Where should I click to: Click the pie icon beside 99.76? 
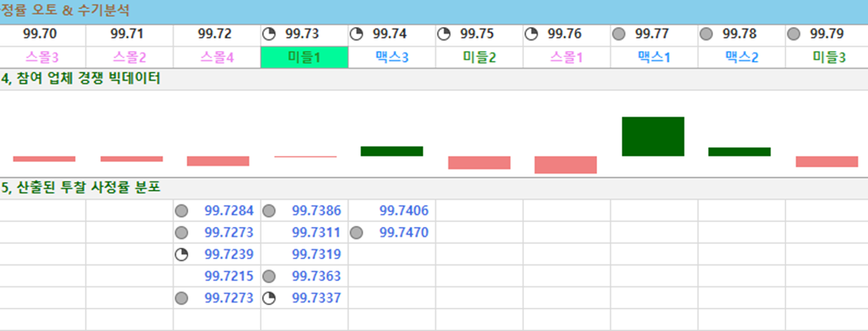(x=531, y=34)
